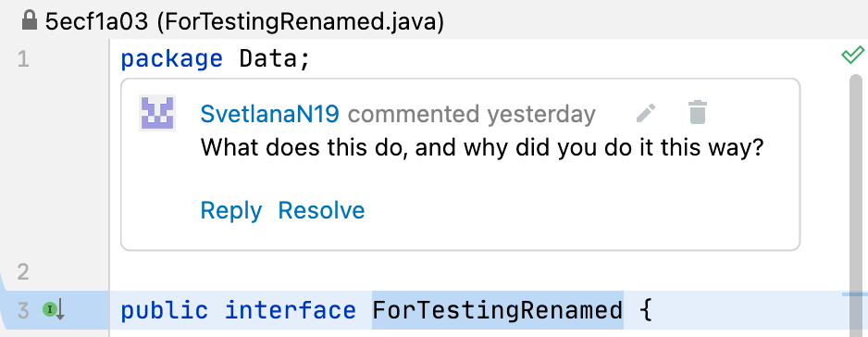This screenshot has height=337, width=868.
Task: Click line number 2 in the gutter
Action: coord(23,272)
